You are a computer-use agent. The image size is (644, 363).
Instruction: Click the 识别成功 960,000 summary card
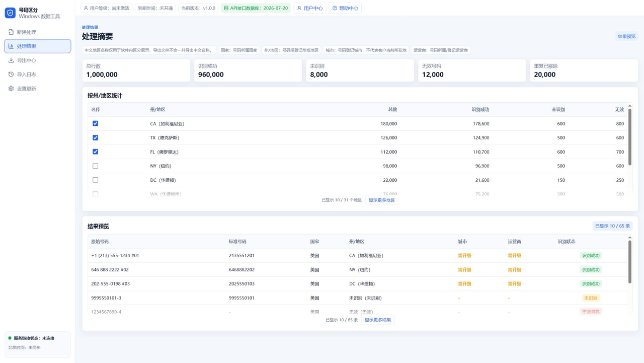pos(248,70)
